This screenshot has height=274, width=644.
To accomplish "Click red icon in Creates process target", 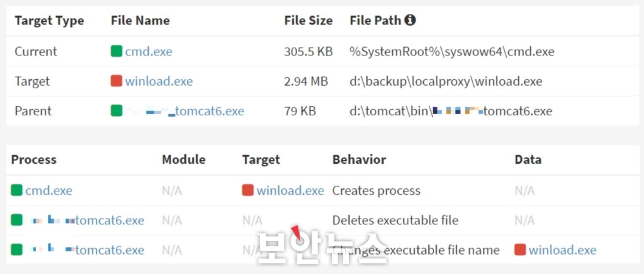I will pyautogui.click(x=248, y=190).
